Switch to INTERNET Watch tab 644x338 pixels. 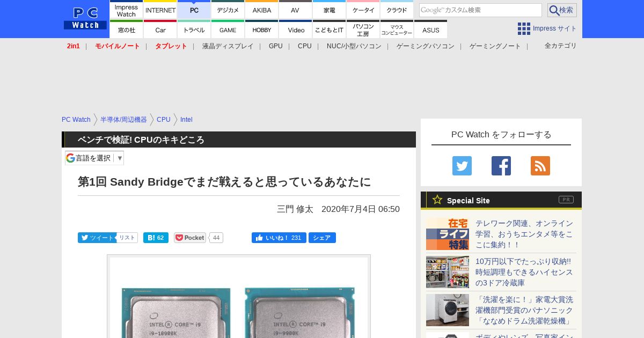(160, 9)
